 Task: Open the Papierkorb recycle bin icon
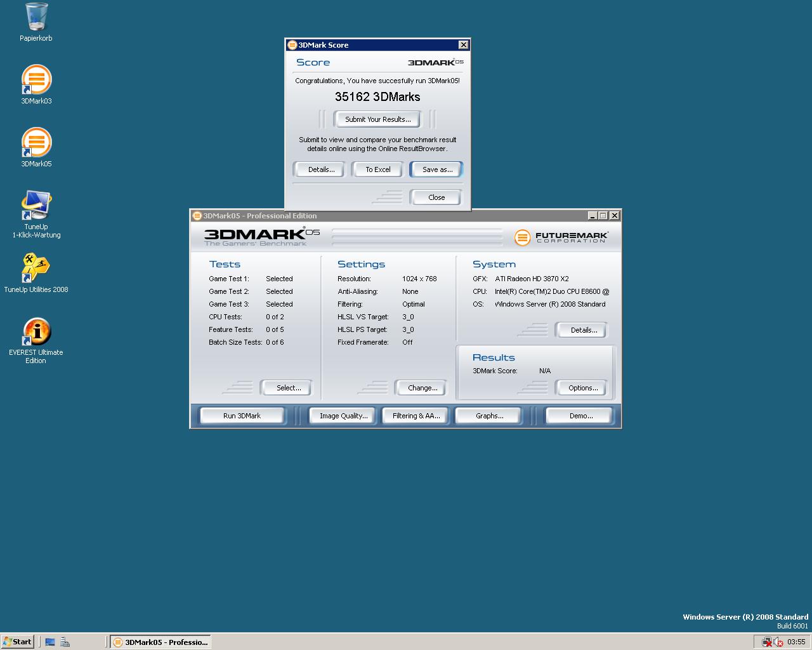36,22
